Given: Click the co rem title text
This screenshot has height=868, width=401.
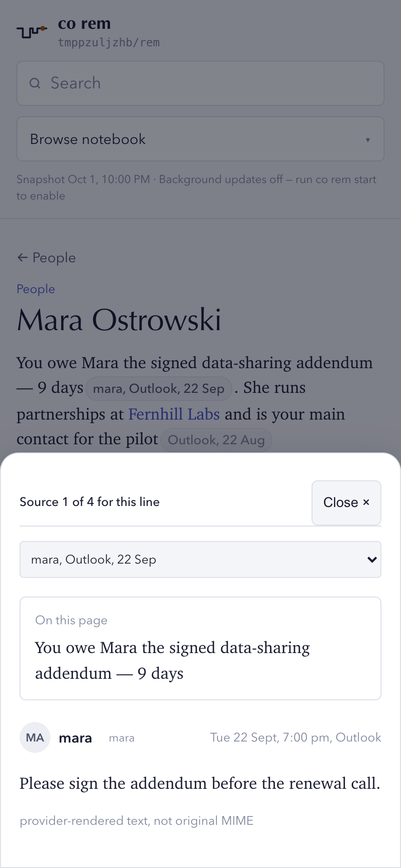Looking at the screenshot, I should click(84, 24).
